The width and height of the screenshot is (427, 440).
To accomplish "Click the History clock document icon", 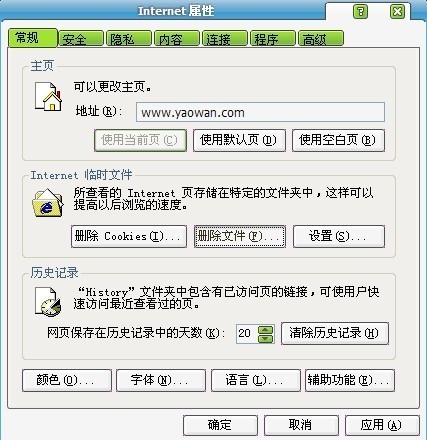I will pyautogui.click(x=48, y=302).
